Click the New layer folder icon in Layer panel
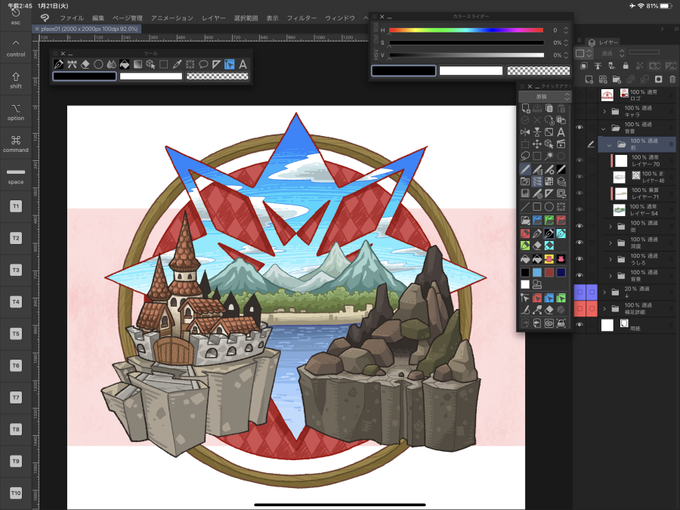 [617, 79]
